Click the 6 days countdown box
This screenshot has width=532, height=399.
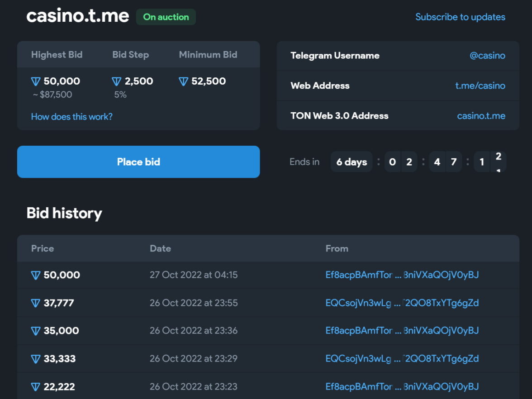pos(351,162)
